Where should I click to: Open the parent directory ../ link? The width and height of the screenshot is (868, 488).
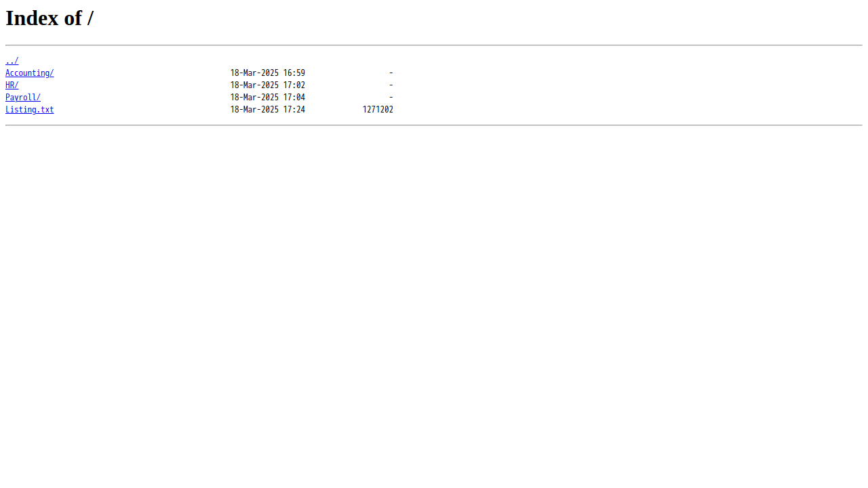[12, 61]
